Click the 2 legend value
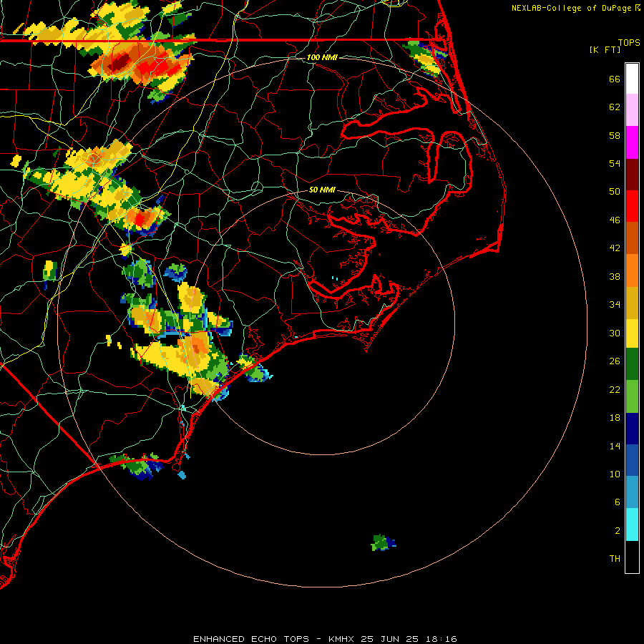Image resolution: width=644 pixels, height=644 pixels. coord(618,531)
